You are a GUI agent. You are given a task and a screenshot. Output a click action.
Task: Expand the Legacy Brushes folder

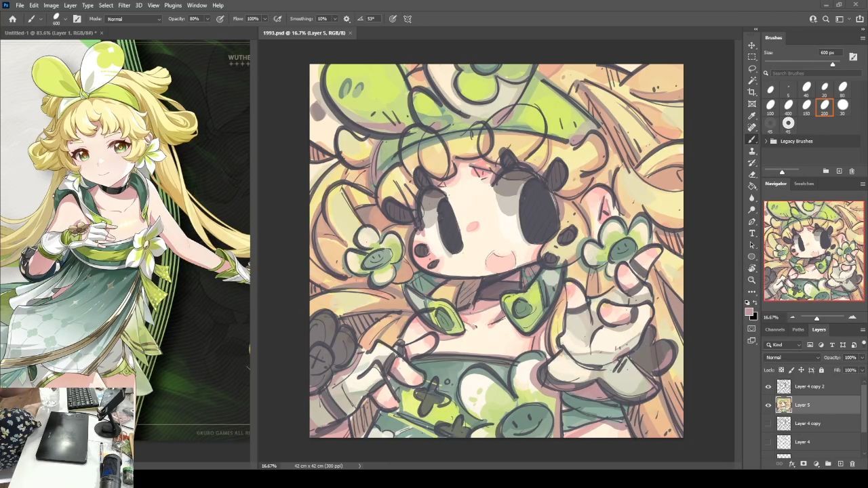[766, 141]
